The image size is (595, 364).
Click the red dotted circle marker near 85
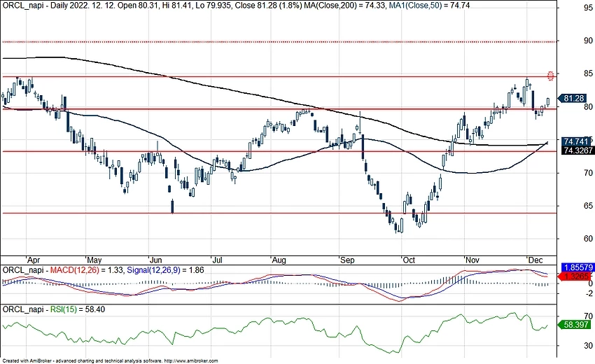click(551, 76)
